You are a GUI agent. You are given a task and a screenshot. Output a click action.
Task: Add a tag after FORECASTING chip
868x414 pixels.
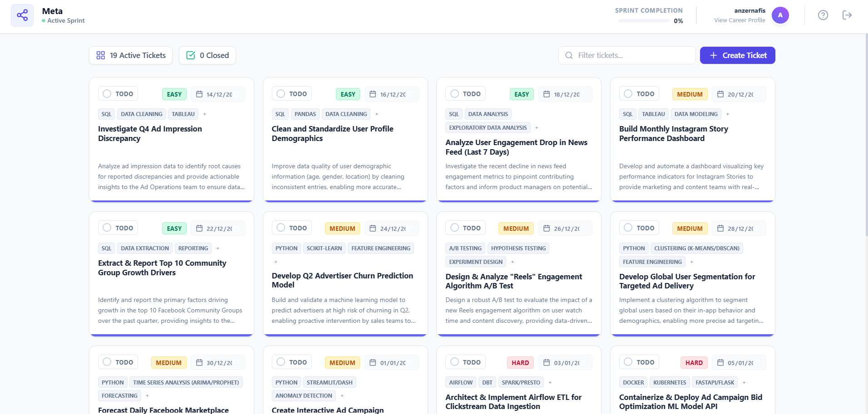click(x=148, y=396)
